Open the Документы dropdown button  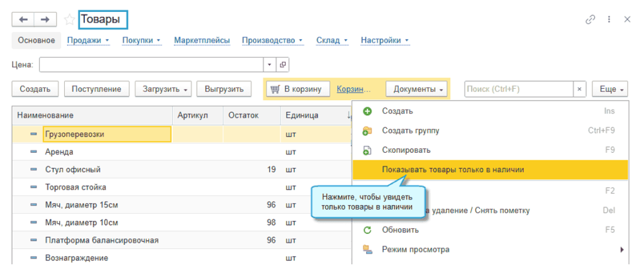coord(416,89)
